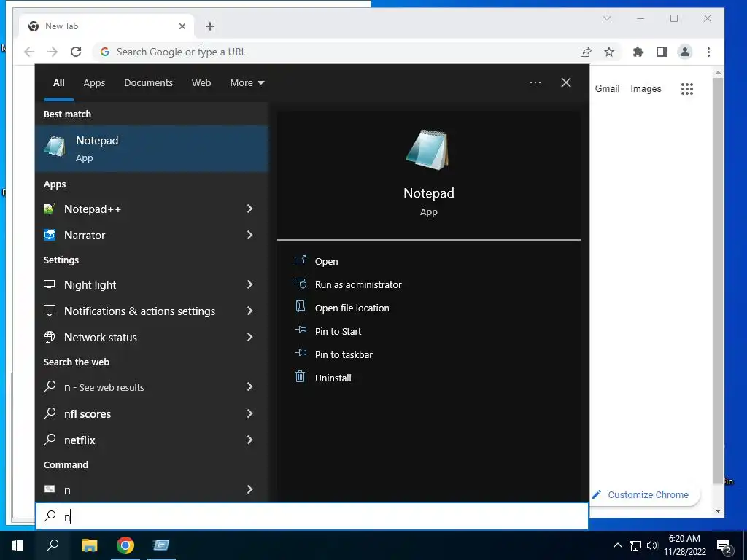Open Chrome three-dot menu
Viewport: 747px width, 560px height.
click(x=708, y=52)
